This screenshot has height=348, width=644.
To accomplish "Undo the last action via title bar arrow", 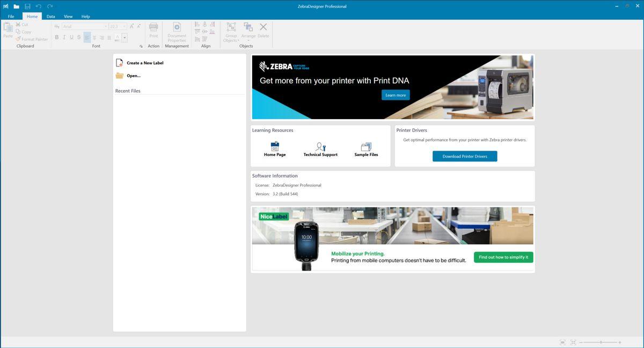I will [x=39, y=6].
